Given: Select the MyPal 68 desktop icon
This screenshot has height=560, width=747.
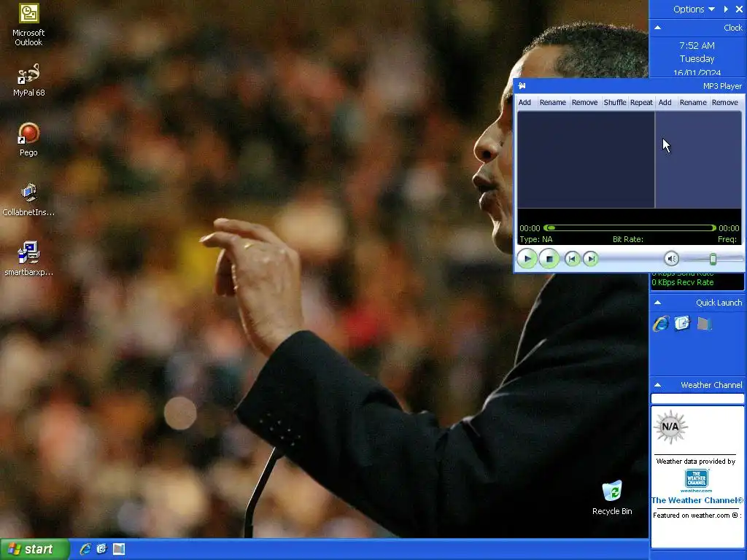Looking at the screenshot, I should [x=28, y=80].
